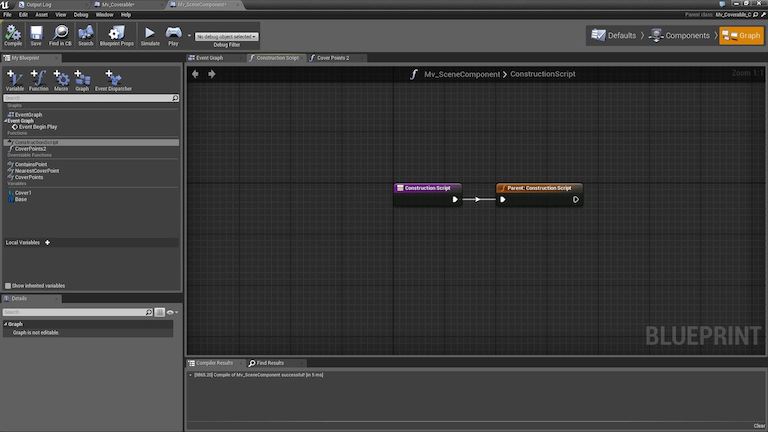Open the Search toolbar tool
768x432 pixels.
pos(86,35)
